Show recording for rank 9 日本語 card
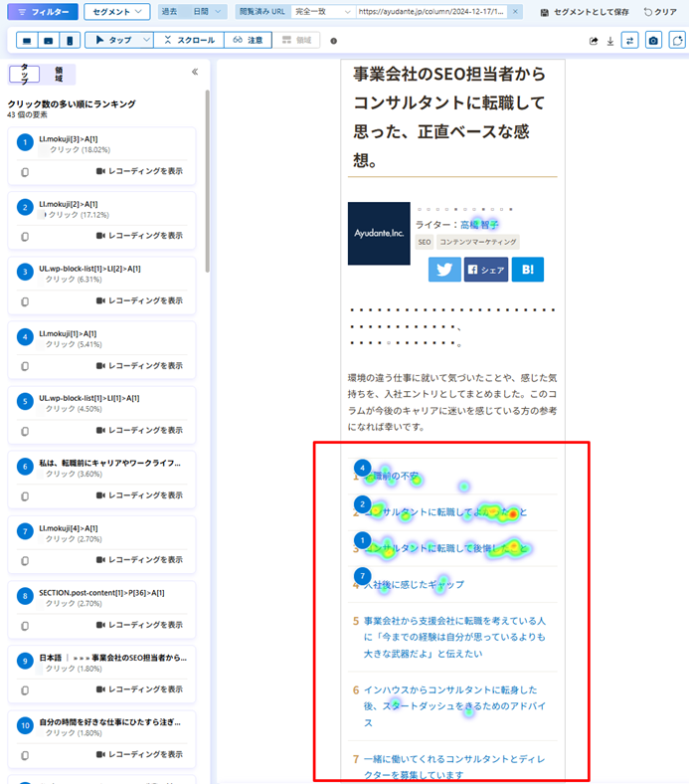The image size is (689, 784). click(x=139, y=689)
